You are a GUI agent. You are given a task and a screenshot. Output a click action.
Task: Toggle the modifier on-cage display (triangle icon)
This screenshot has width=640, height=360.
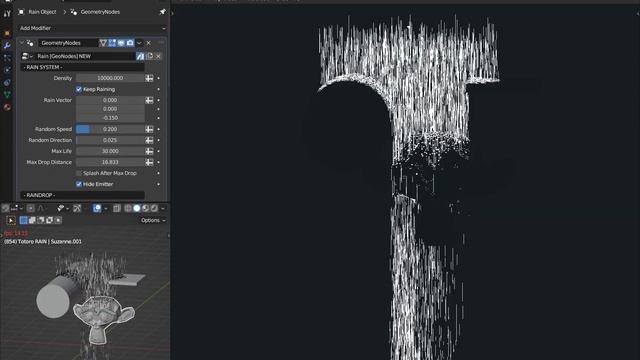[x=103, y=43]
